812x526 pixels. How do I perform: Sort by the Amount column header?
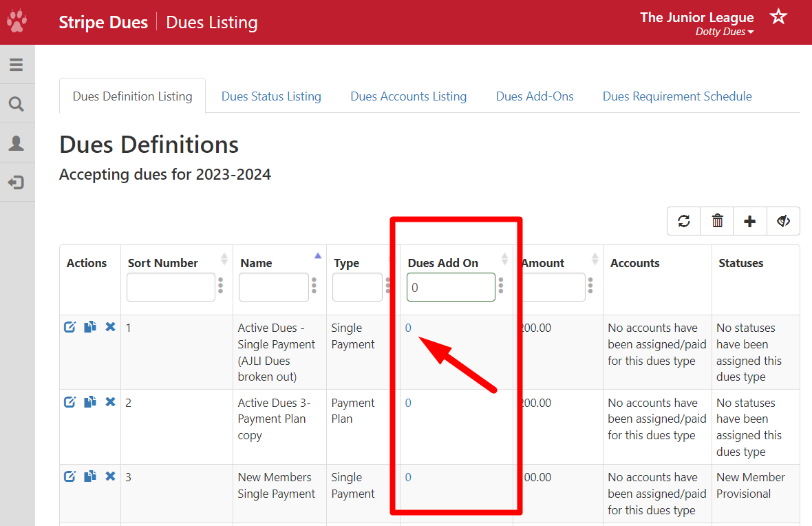543,263
